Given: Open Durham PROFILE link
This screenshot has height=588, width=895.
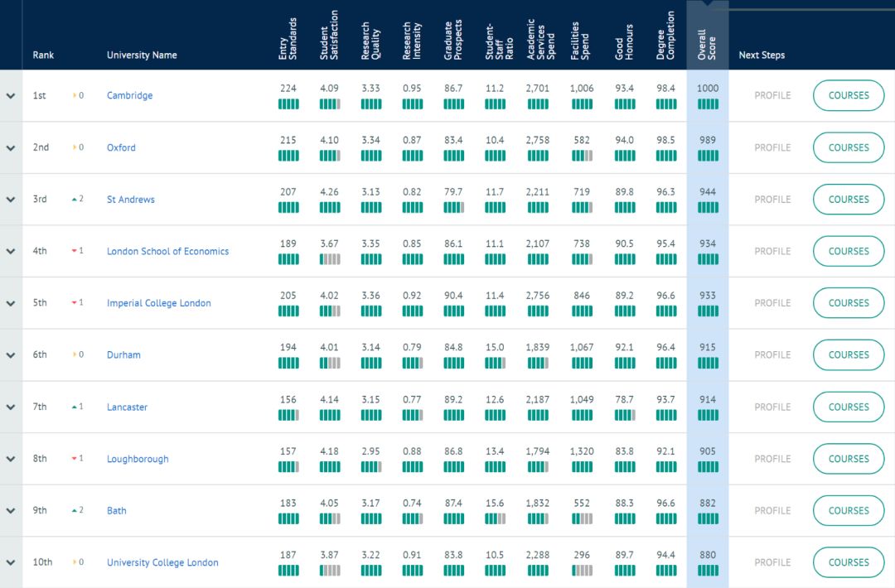Looking at the screenshot, I should 772,354.
